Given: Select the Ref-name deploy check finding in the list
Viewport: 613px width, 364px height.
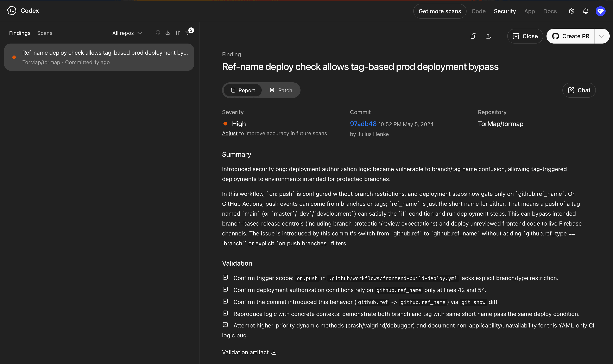Looking at the screenshot, I should [99, 57].
